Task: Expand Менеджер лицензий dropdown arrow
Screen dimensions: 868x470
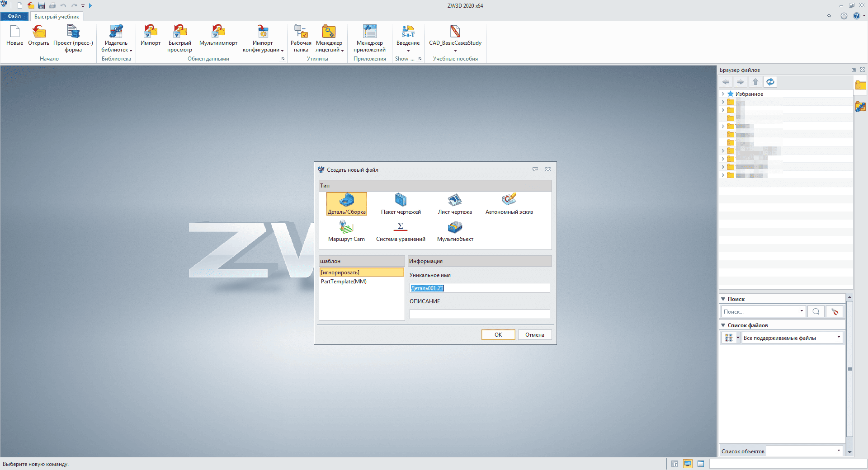Action: [x=342, y=50]
